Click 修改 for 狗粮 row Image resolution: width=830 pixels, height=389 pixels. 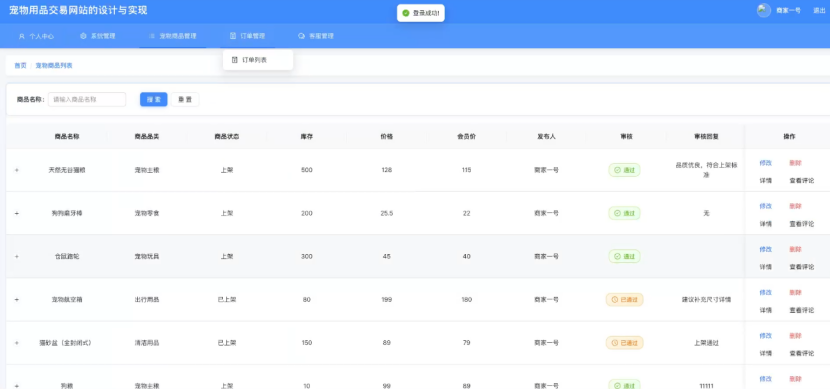[765, 379]
